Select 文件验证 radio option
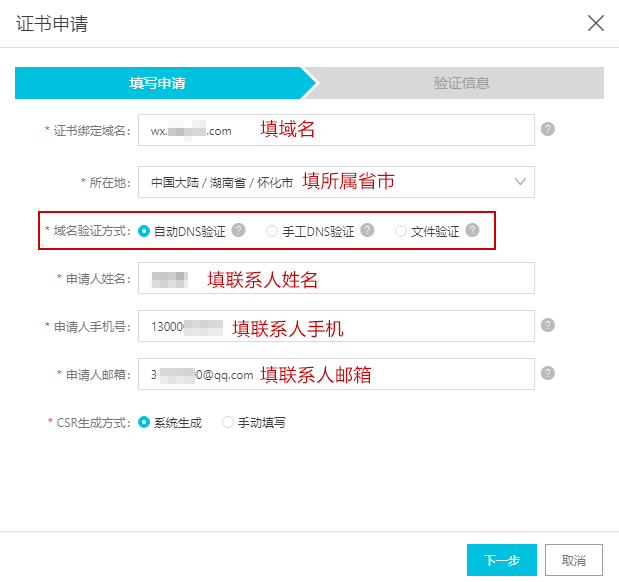 coord(401,231)
